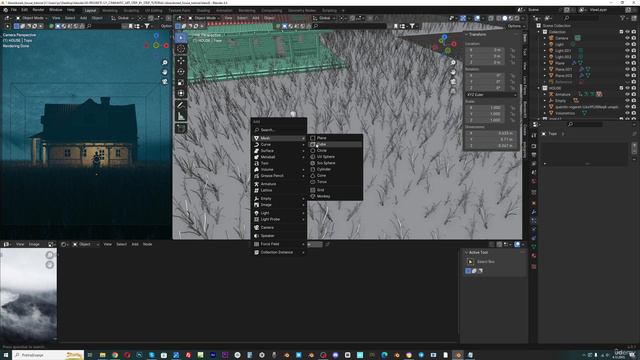Screen dimensions: 640x360
Task: Click the pan hand icon in the camera view
Action: tap(165, 72)
